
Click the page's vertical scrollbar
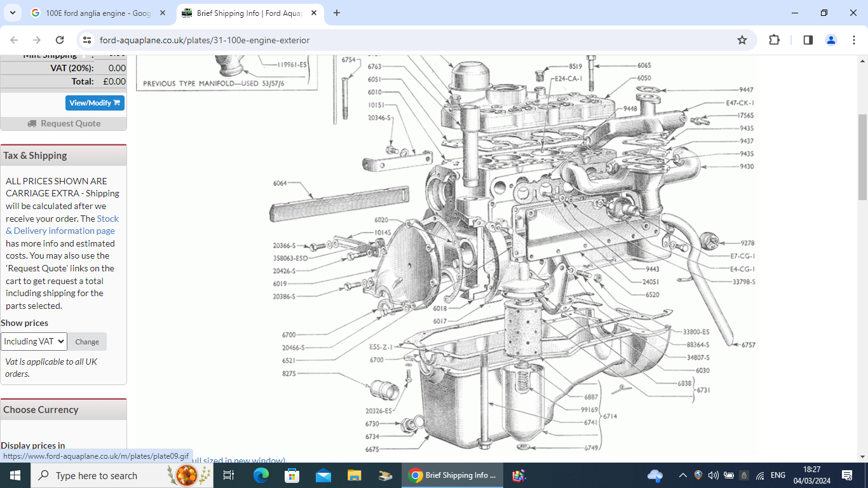coord(862,159)
